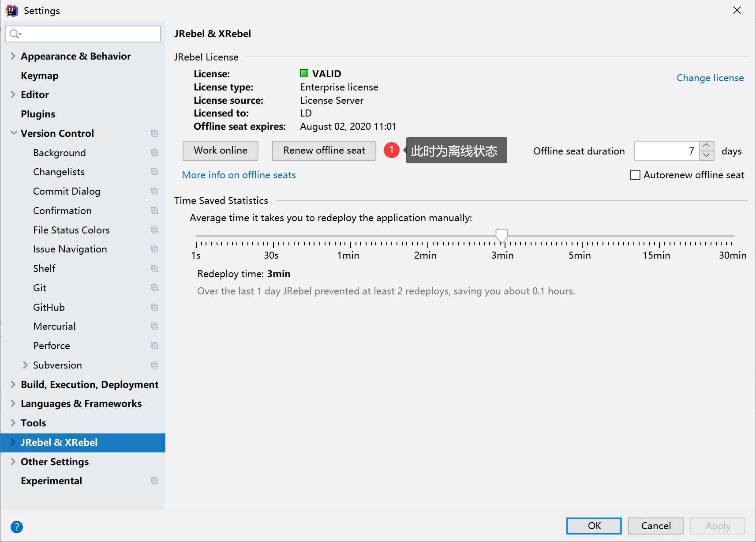Click the project-level icon beside Shelf
The width and height of the screenshot is (756, 542).
[x=154, y=268]
